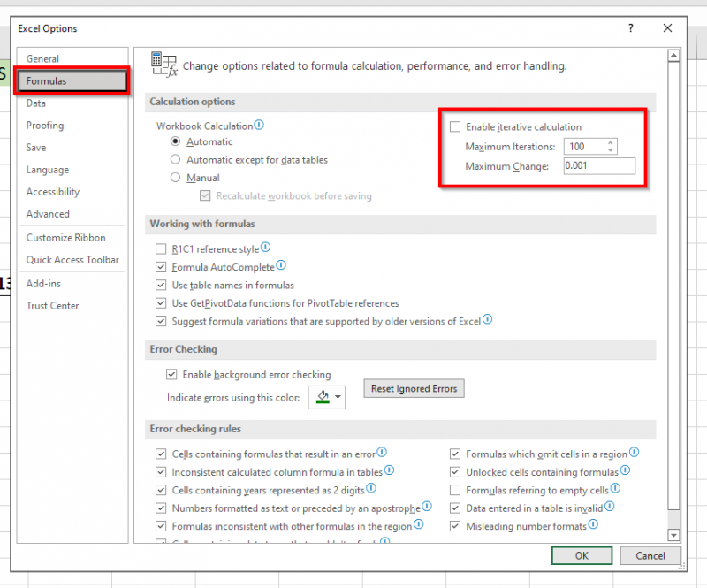707x588 pixels.
Task: Uncheck Use table names in formulas
Action: tap(162, 285)
